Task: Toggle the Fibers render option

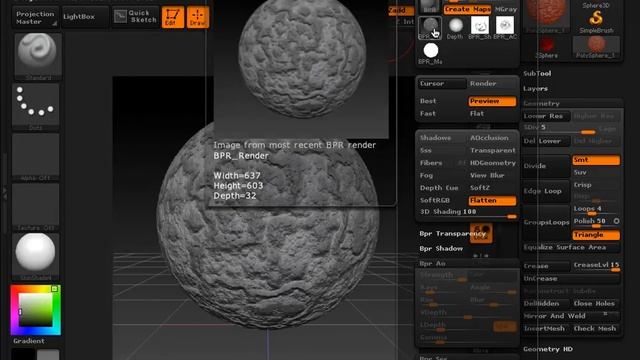Action: coord(441,163)
